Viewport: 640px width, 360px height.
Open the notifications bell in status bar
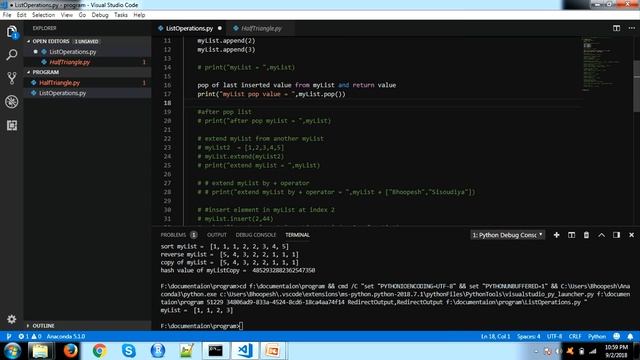[x=630, y=336]
